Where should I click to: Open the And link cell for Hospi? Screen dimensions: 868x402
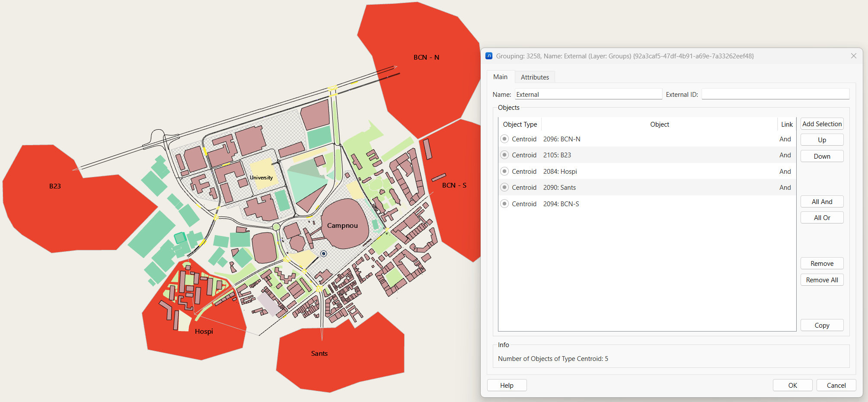coord(785,172)
